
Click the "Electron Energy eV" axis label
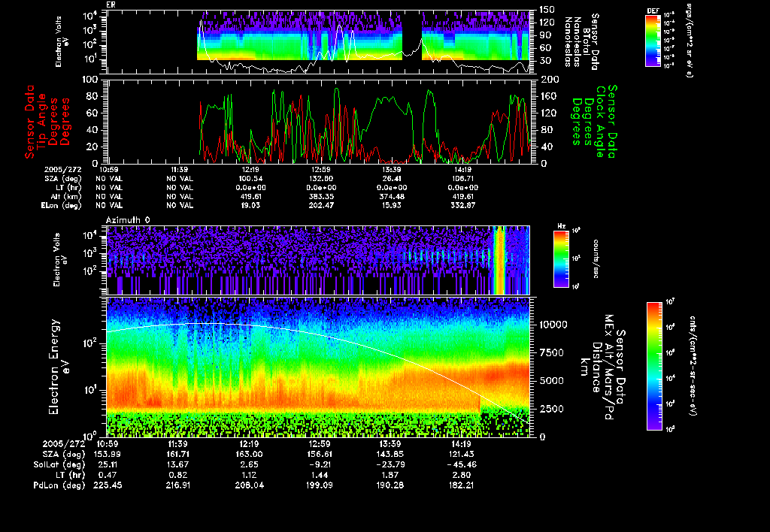click(60, 367)
